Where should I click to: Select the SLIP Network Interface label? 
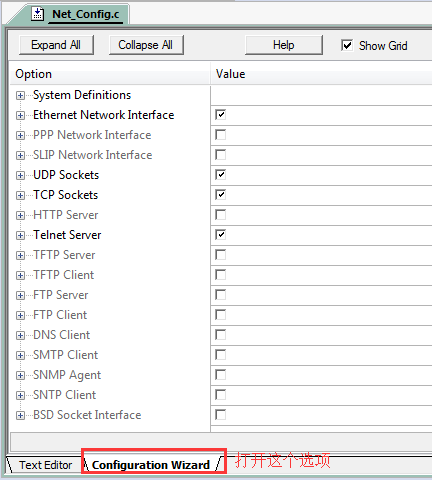[93, 155]
